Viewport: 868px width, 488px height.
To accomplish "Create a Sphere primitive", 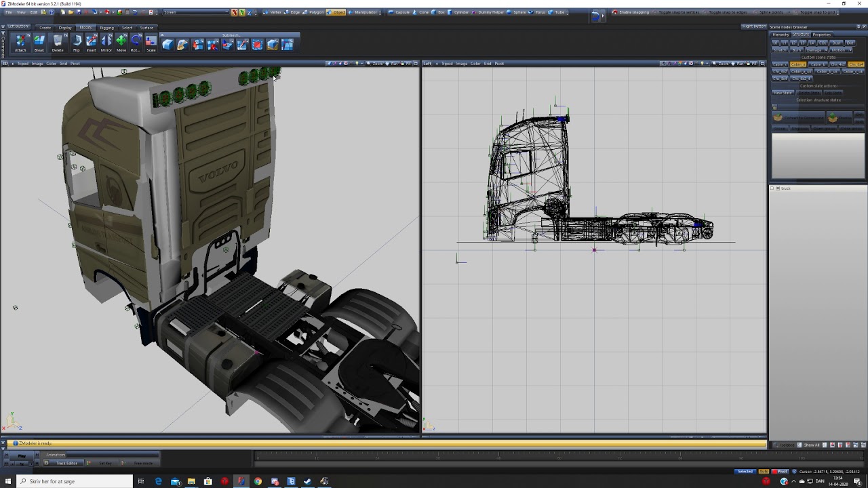I will [x=517, y=12].
